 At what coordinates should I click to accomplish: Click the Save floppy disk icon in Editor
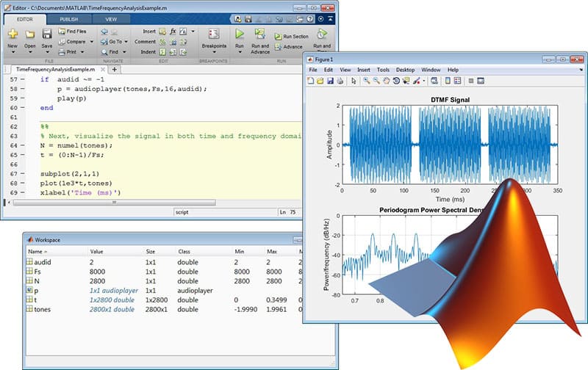coord(47,34)
